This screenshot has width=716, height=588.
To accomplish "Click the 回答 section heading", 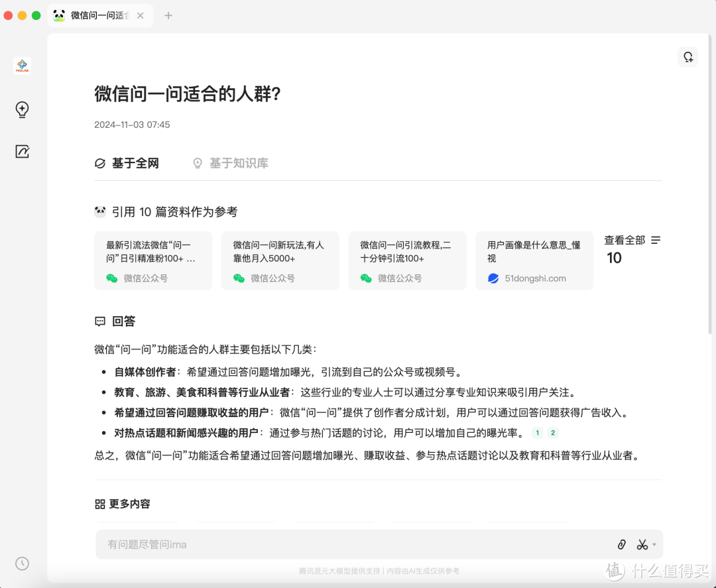I will click(124, 322).
